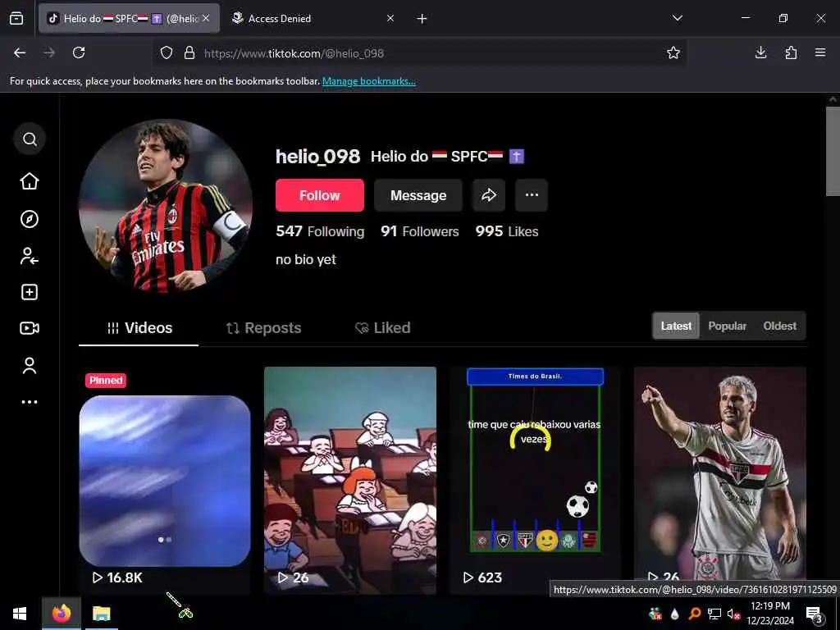This screenshot has height=630, width=840.
Task: Click the Upload plus icon in sidebar
Action: coord(30,292)
